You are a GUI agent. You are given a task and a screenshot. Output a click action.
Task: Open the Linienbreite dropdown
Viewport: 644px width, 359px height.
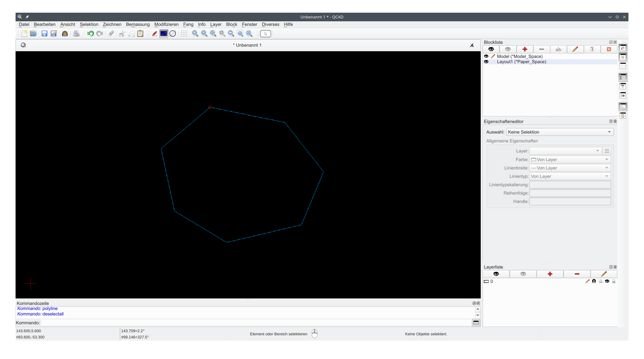(570, 168)
